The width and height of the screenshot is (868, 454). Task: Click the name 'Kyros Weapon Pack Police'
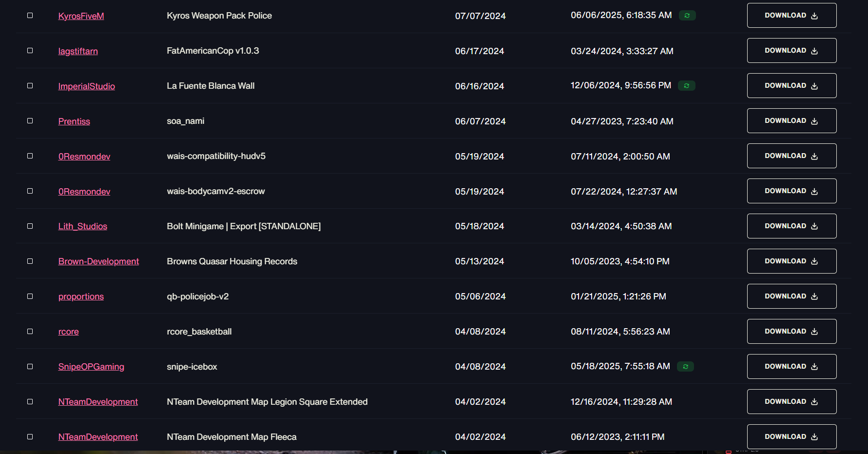[x=219, y=16]
